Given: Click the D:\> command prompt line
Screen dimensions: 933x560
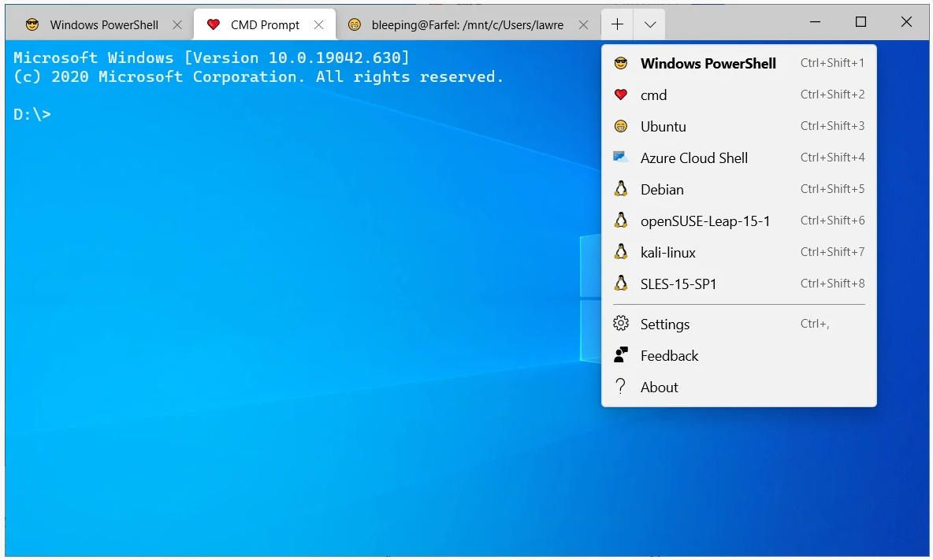Looking at the screenshot, I should coord(32,115).
